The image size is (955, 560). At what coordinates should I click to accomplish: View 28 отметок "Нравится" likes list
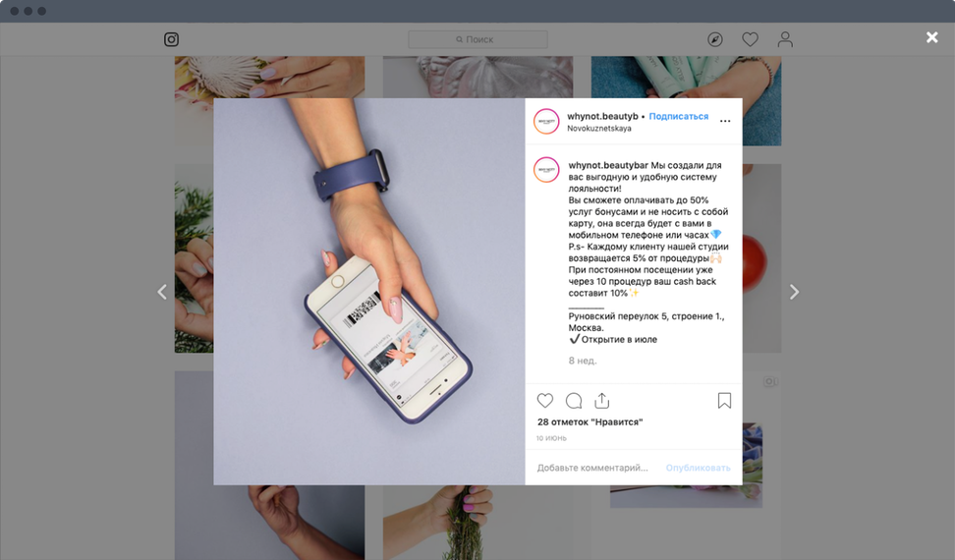pos(590,421)
